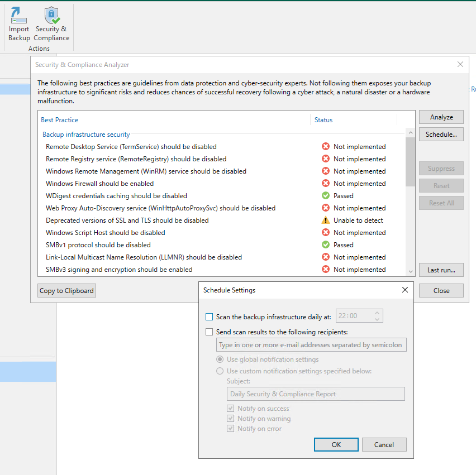Click status icon for Windows Firewall row
476x475 pixels.
pyautogui.click(x=325, y=183)
